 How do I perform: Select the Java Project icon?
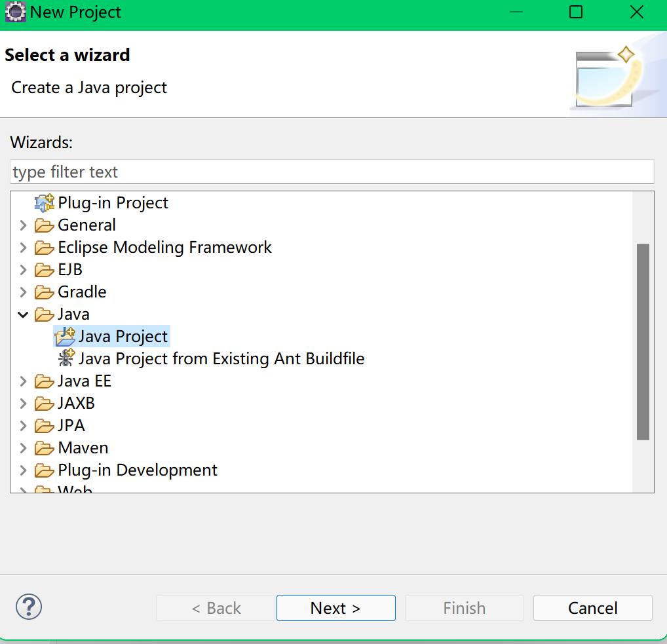(x=65, y=337)
